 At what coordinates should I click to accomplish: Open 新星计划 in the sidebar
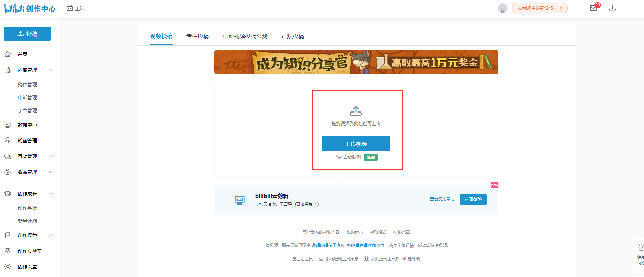click(27, 221)
